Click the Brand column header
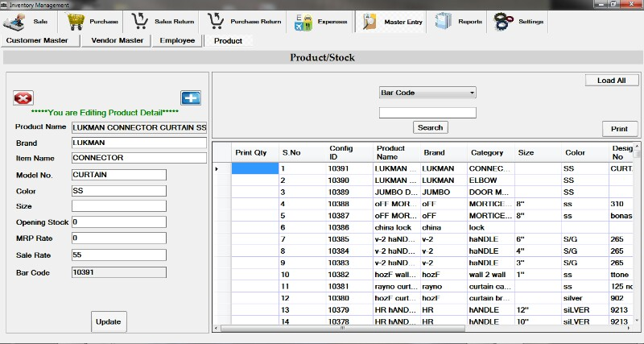The image size is (644, 344). coord(444,153)
